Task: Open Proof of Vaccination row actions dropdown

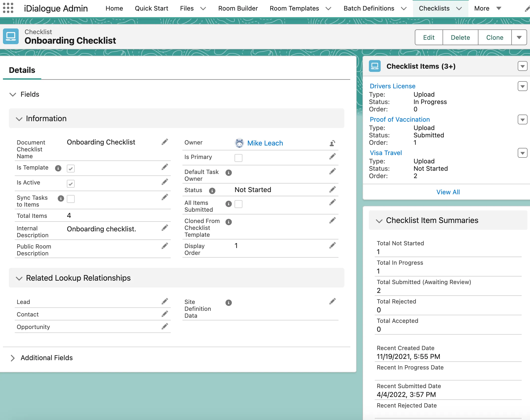Action: pyautogui.click(x=522, y=120)
